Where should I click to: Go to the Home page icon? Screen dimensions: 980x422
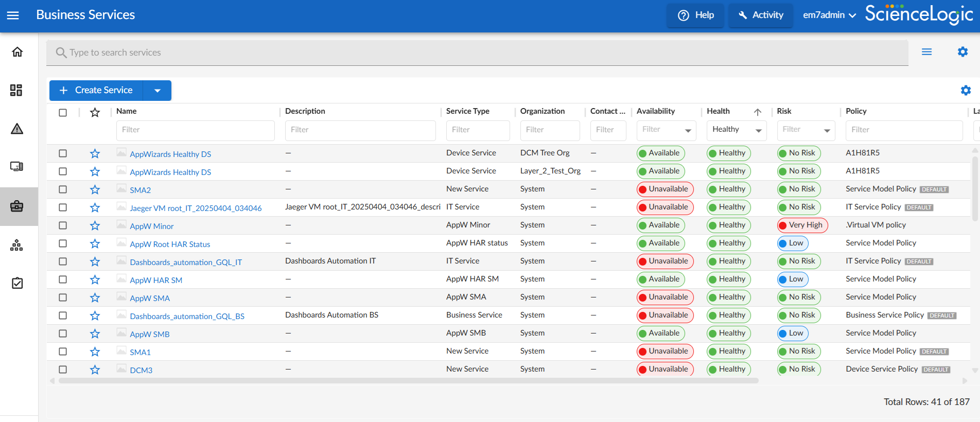pyautogui.click(x=17, y=52)
